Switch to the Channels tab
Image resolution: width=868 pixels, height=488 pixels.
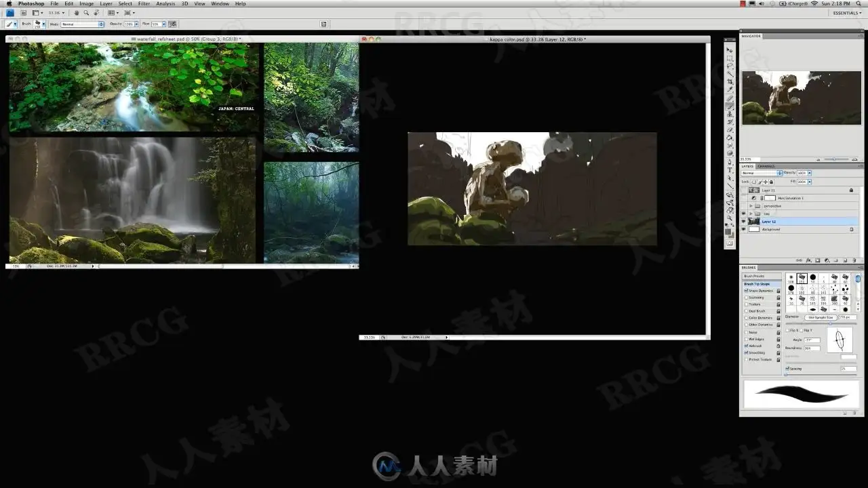coord(767,166)
